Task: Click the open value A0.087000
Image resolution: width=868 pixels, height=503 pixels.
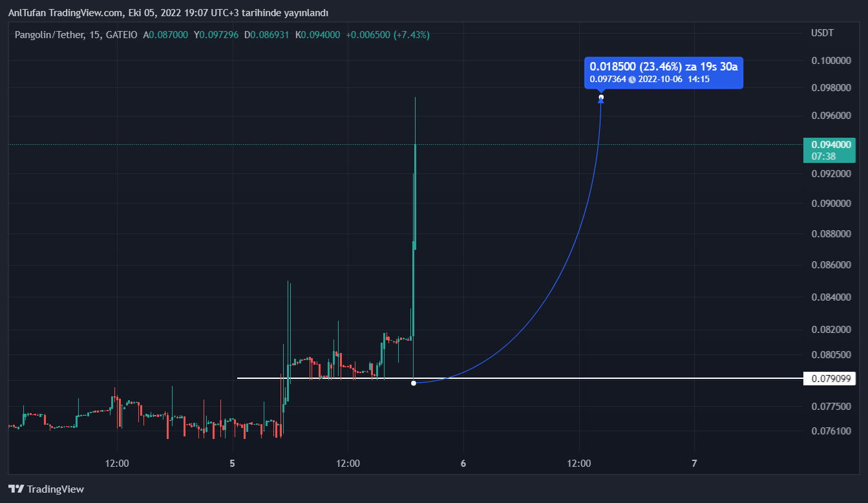Action: 165,35
